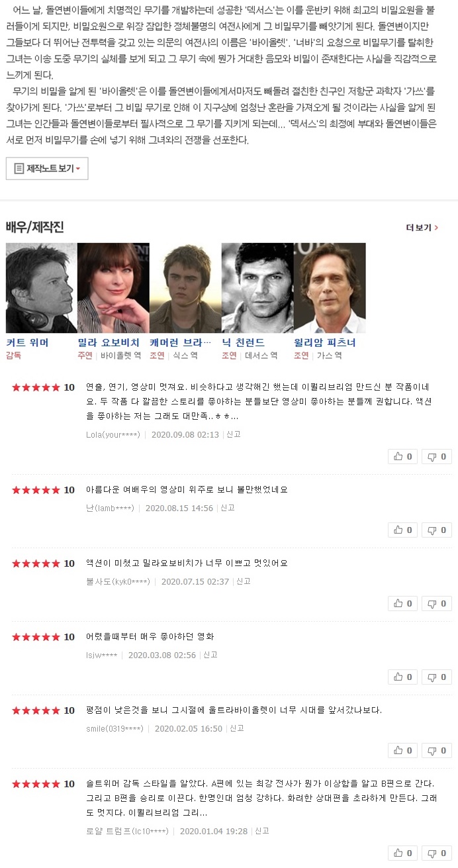Open director 커트 위머's photo
The width and height of the screenshot is (458, 868).
click(x=41, y=288)
